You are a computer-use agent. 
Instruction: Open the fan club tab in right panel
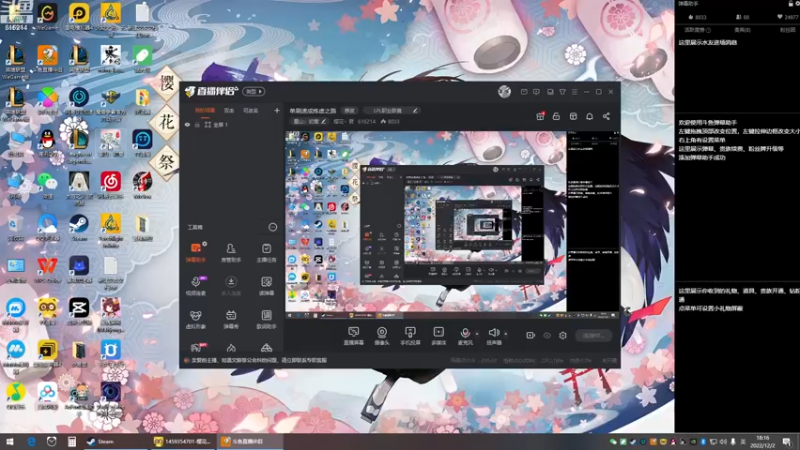coord(787,30)
